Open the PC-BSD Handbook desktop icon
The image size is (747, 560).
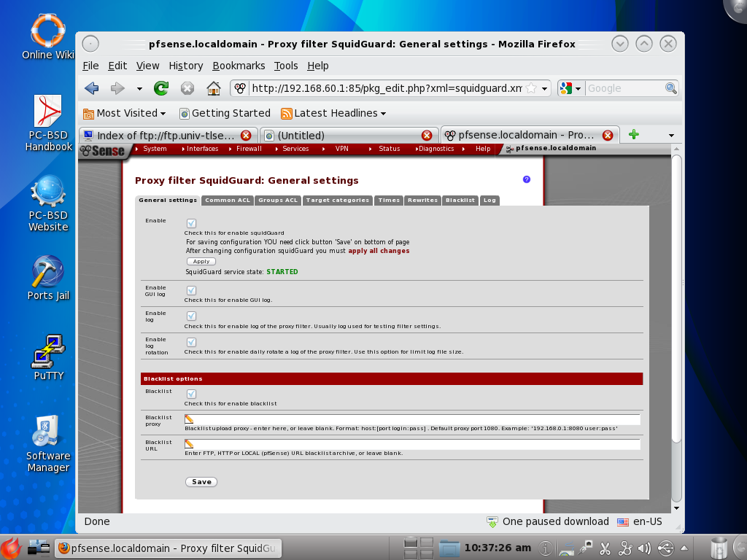(48, 122)
